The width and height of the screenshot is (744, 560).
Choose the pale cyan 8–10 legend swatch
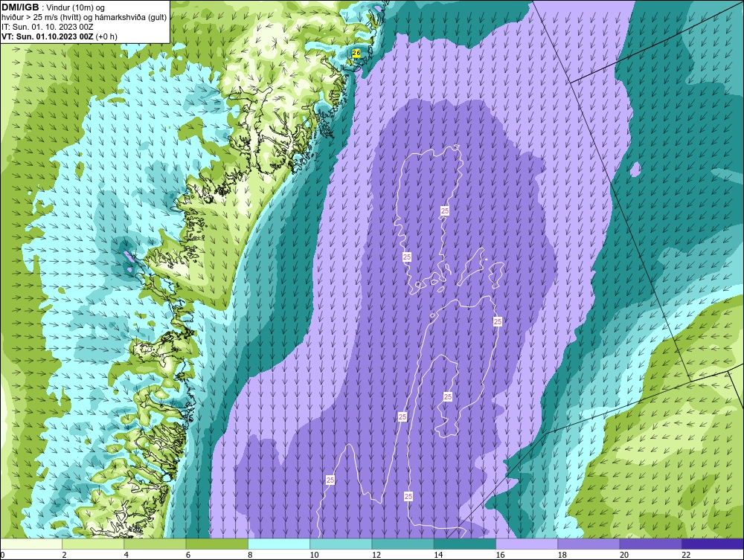[x=278, y=544]
